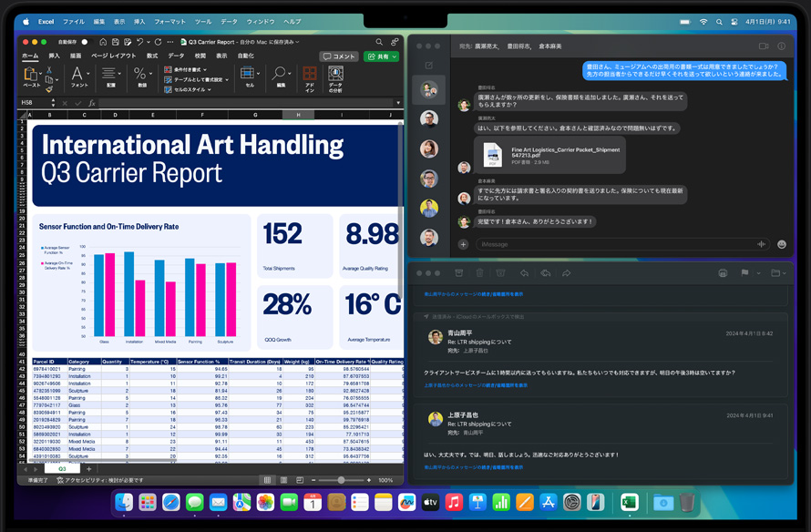Click the fx insert function icon
Image resolution: width=811 pixels, height=532 pixels.
[x=91, y=103]
